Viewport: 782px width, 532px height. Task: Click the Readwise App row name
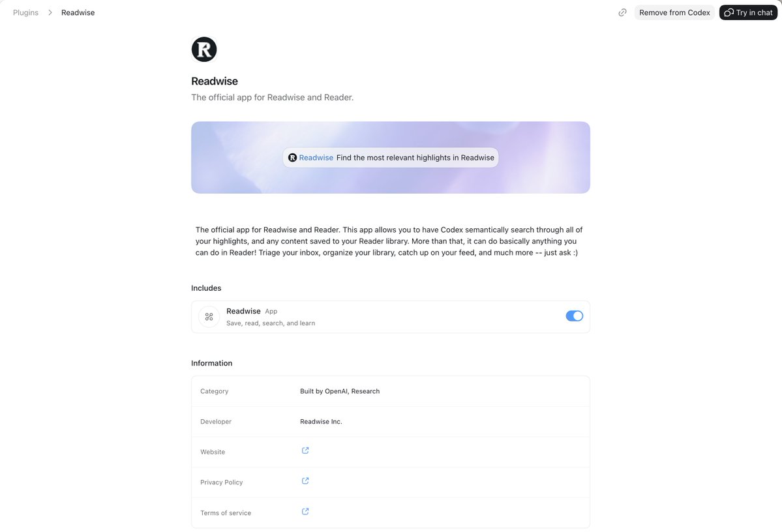pyautogui.click(x=243, y=311)
